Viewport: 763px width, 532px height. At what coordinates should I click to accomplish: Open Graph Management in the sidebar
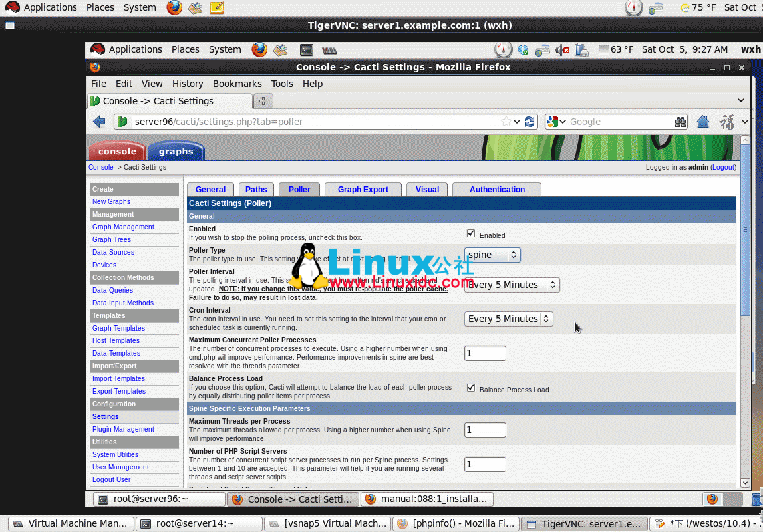tap(123, 227)
